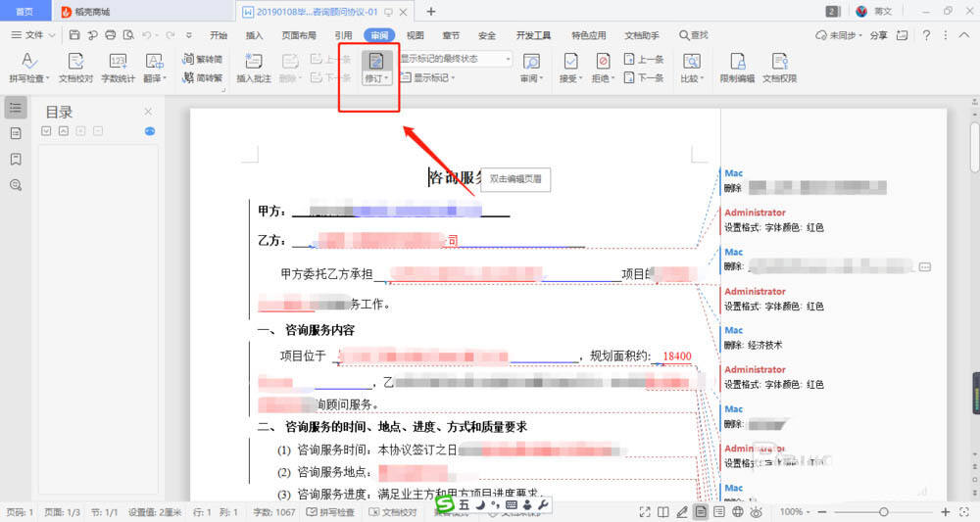Switch to the 视图 ribbon tab
The width and height of the screenshot is (980, 522).
[415, 35]
